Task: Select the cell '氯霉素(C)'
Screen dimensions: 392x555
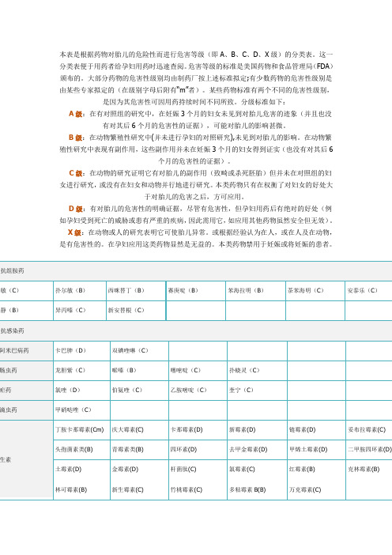Action: pos(242,470)
